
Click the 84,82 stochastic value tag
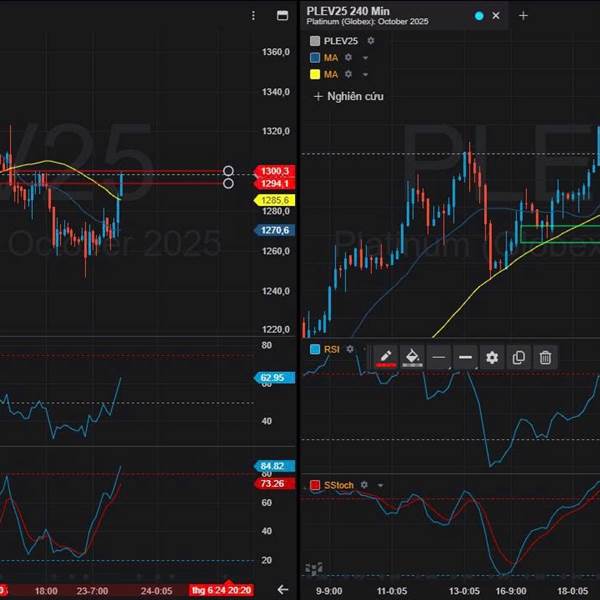tap(274, 466)
